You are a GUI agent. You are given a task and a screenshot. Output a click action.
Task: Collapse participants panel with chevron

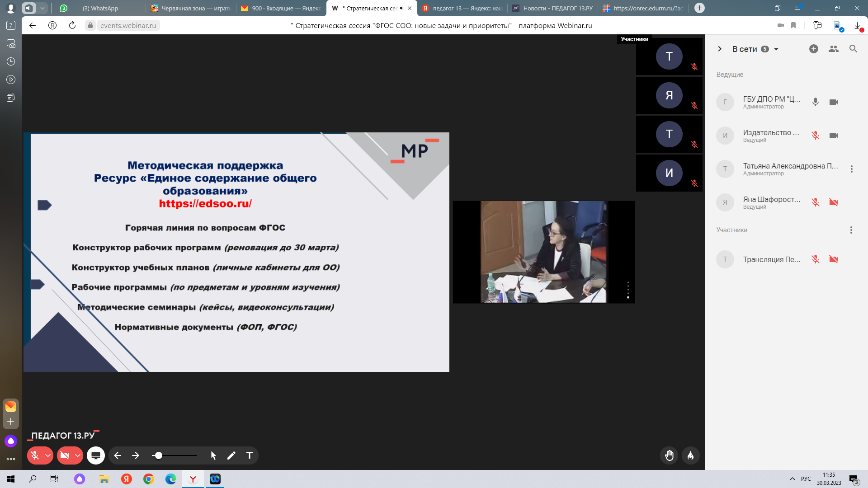coord(720,49)
